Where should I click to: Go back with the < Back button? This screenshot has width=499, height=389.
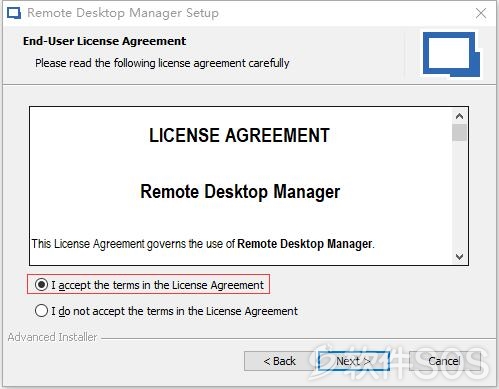click(x=279, y=361)
